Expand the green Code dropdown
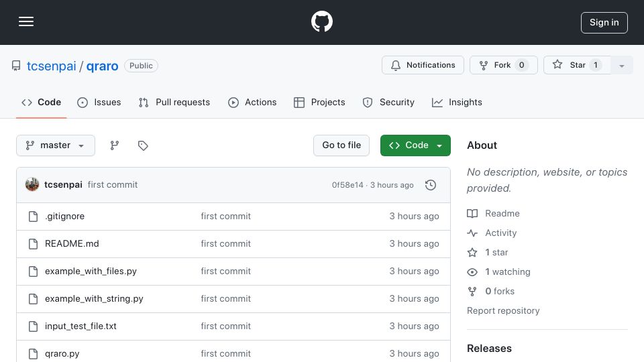644x362 pixels. click(x=415, y=145)
